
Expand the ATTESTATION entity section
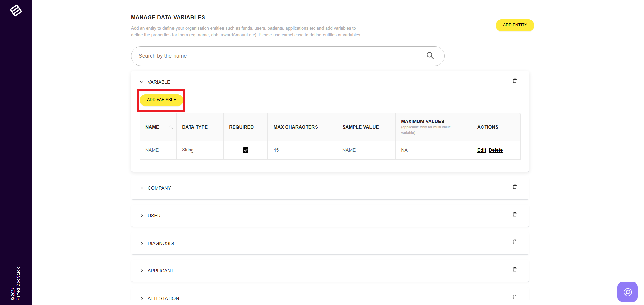142,298
